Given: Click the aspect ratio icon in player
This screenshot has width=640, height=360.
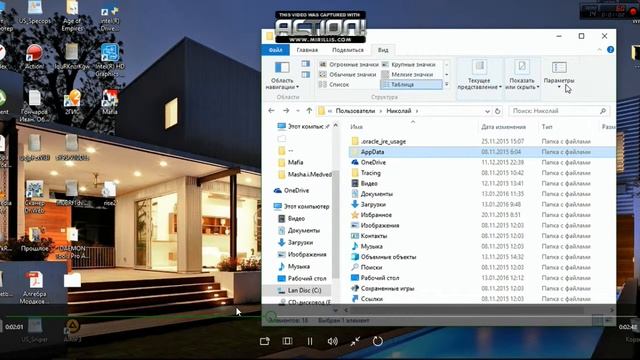Looking at the screenshot, I should coord(287,341).
